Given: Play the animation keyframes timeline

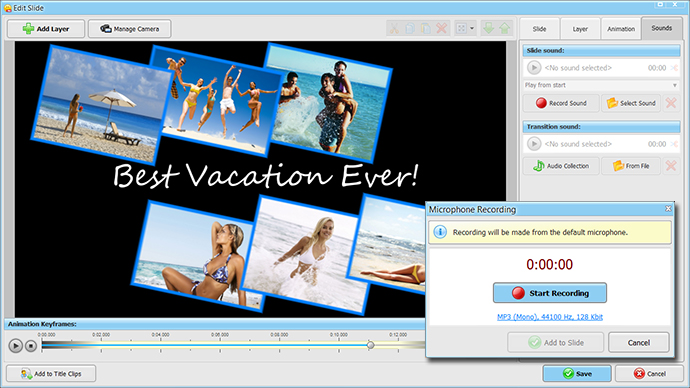Looking at the screenshot, I should (15, 346).
